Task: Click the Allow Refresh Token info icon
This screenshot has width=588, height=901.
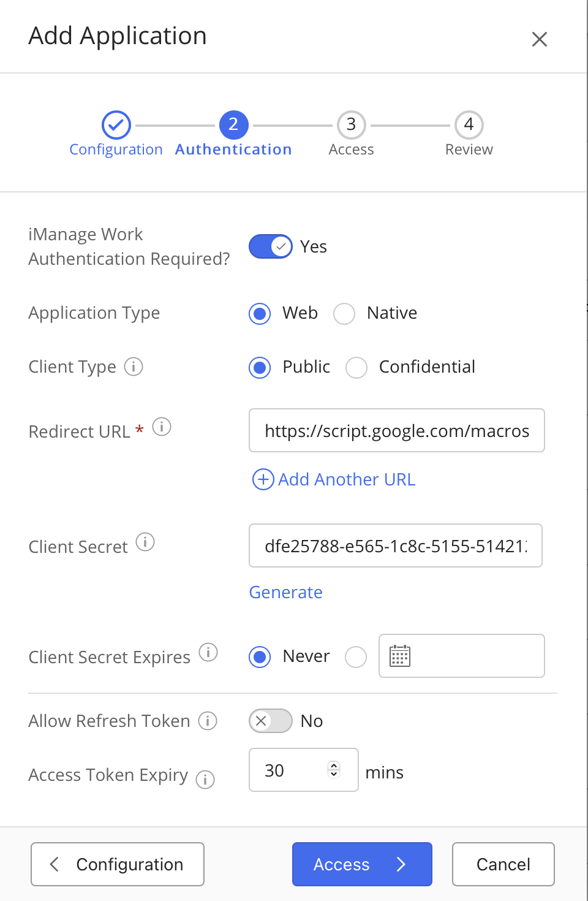Action: pos(208,721)
